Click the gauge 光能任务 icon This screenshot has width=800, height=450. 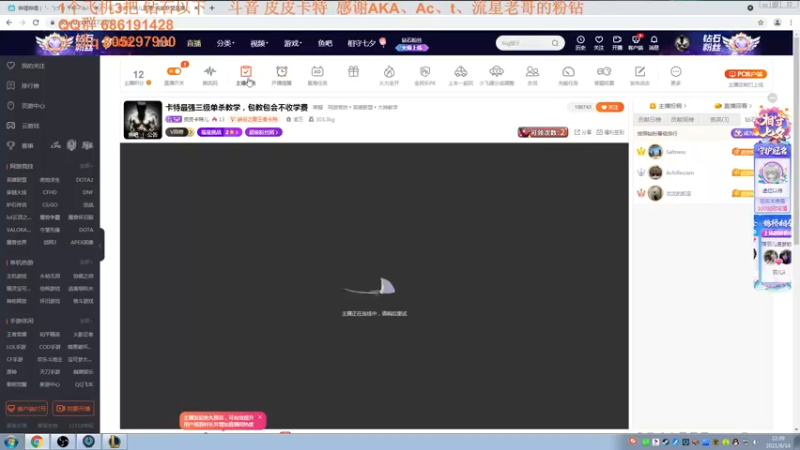click(x=568, y=71)
